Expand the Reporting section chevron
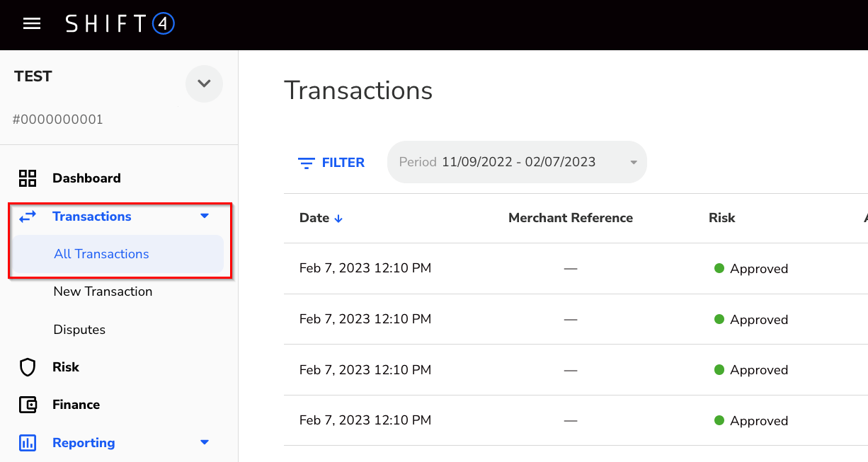868x462 pixels. [x=205, y=442]
